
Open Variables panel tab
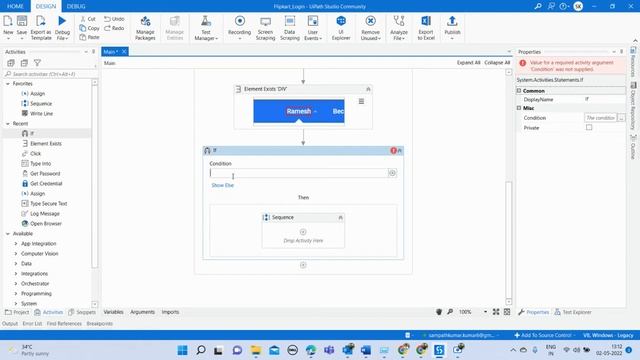coord(113,312)
